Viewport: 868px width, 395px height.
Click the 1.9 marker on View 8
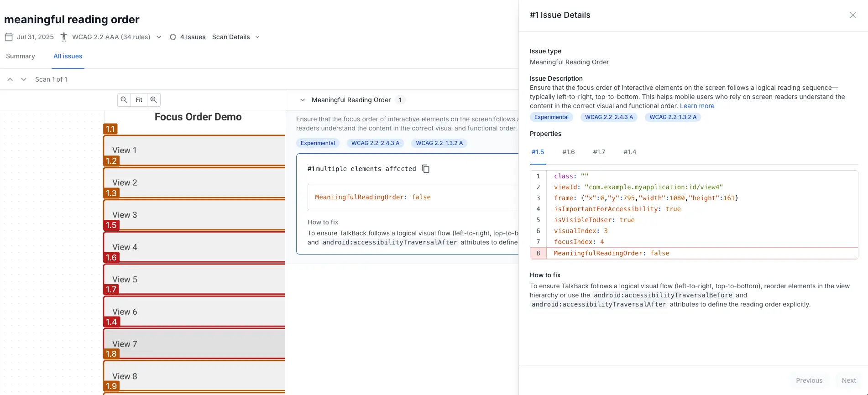click(111, 386)
